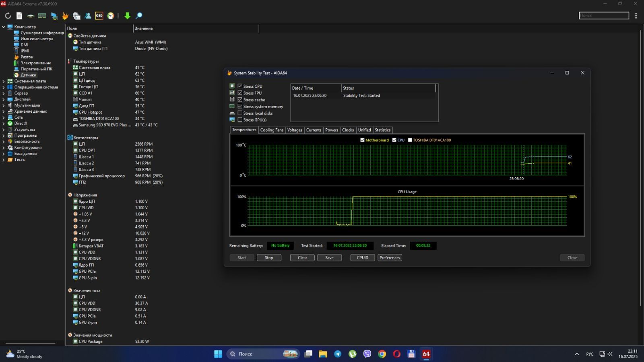Screen dimensions: 644x362
Task: Open the three-dot menu in AIDA64
Action: (x=636, y=16)
